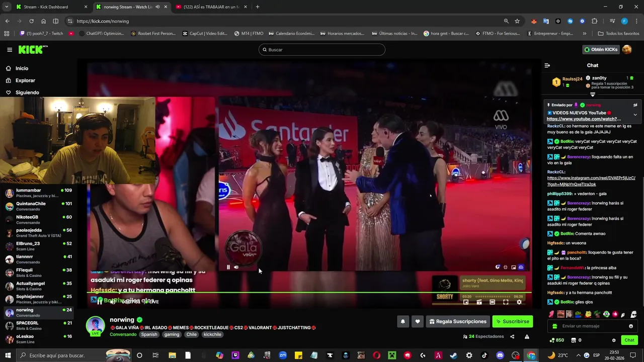644x362 pixels.
Task: Open the user profile avatar menu
Action: click(627, 50)
